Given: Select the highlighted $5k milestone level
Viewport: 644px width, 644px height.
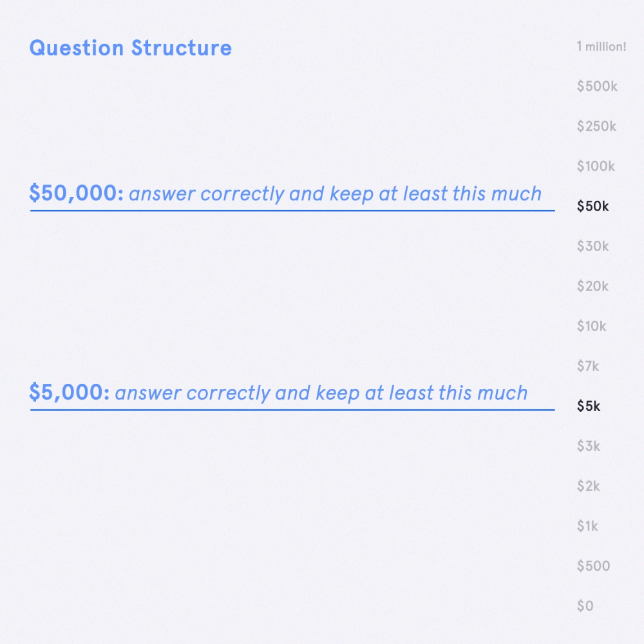Looking at the screenshot, I should [x=589, y=406].
